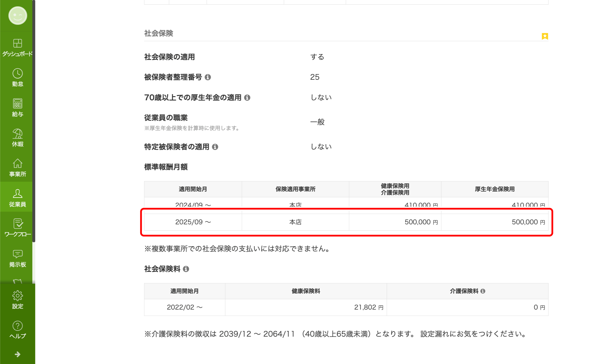This screenshot has width=590, height=364.
Task: Click info icon next to 70歳以上での厚生年金の適用
Action: 247,98
